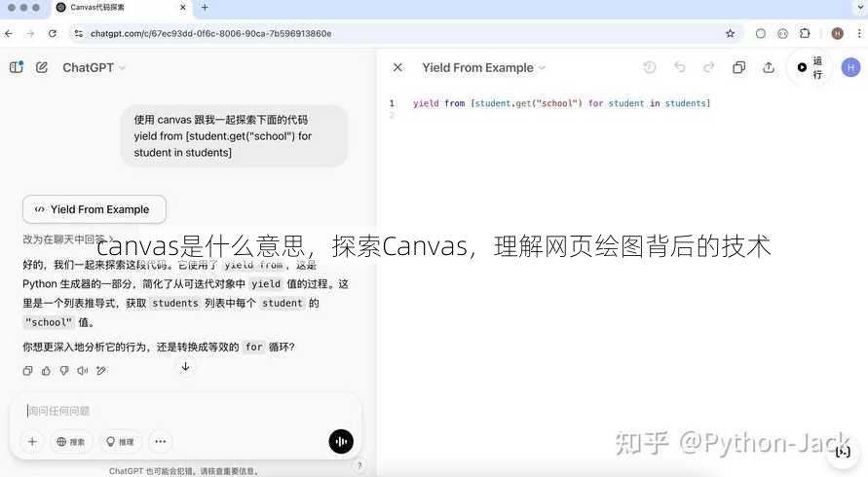The image size is (868, 477).
Task: Expand the tab search dropdown arrow
Action: tap(861, 7)
